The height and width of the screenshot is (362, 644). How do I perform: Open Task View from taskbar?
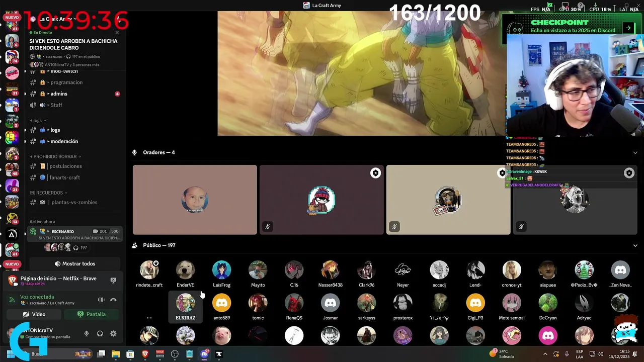[x=101, y=354]
